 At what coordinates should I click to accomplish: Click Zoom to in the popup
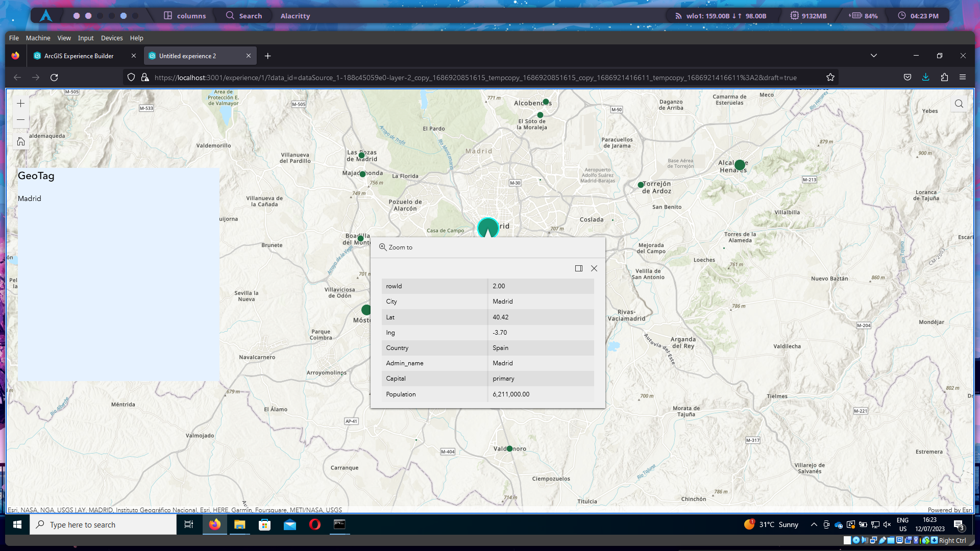click(x=396, y=247)
